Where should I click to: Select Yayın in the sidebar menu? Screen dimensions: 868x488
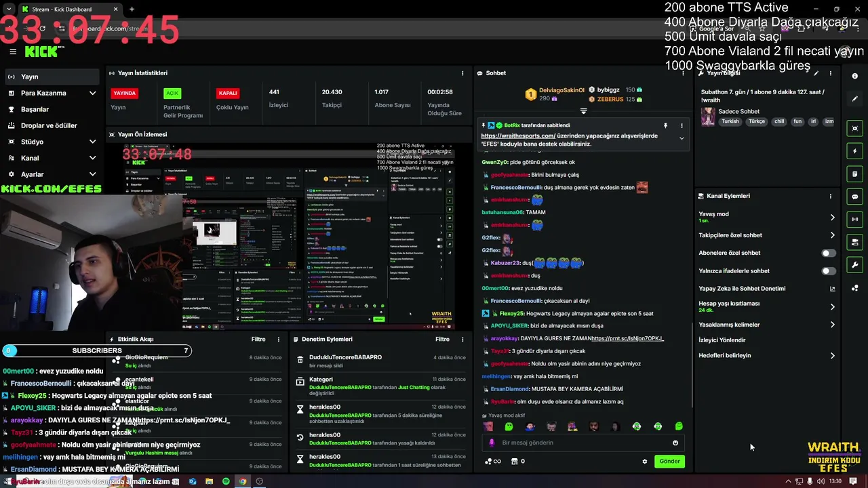point(52,77)
